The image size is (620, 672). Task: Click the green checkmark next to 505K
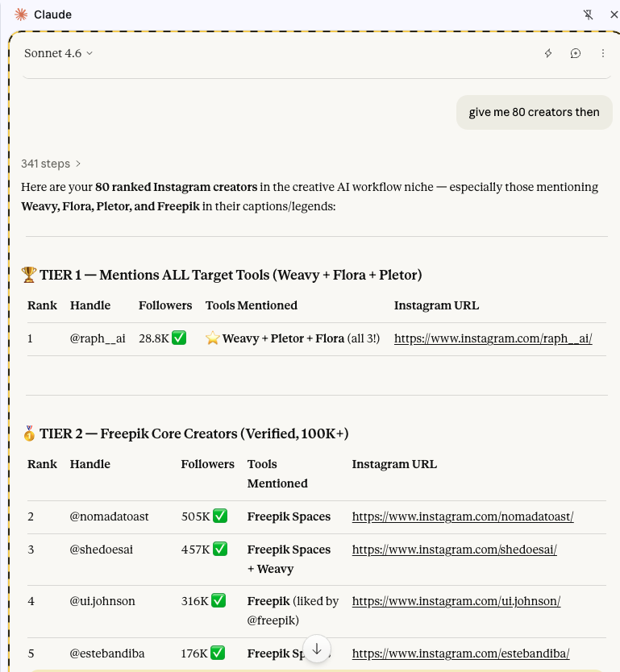coord(220,516)
